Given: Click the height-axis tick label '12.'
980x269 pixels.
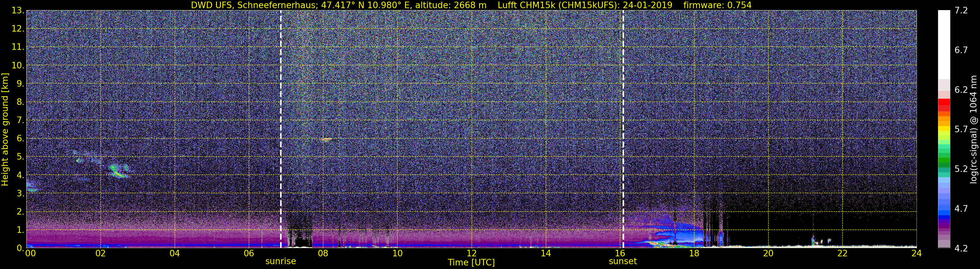Looking at the screenshot, I should pos(18,29).
